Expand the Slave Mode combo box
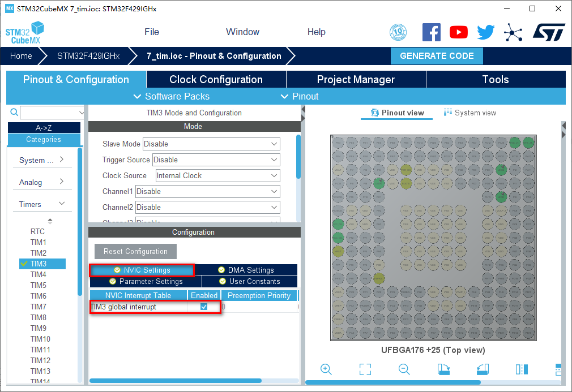572x392 pixels. (211, 144)
